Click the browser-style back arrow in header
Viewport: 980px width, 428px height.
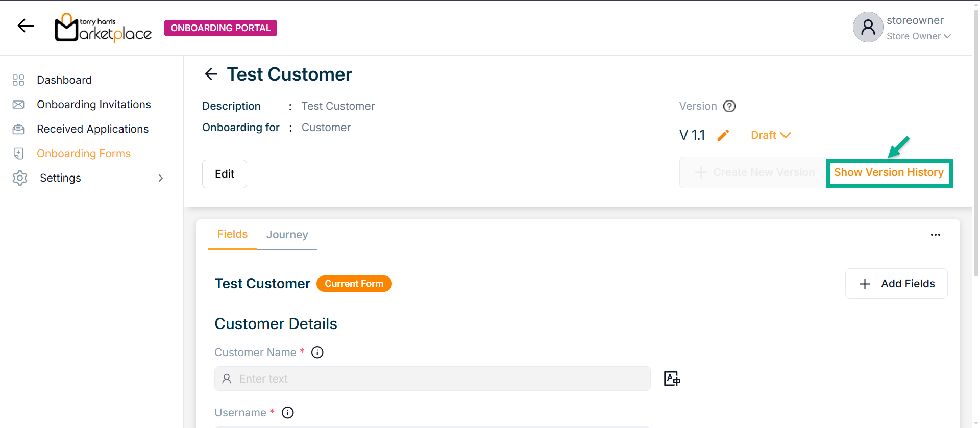click(26, 26)
